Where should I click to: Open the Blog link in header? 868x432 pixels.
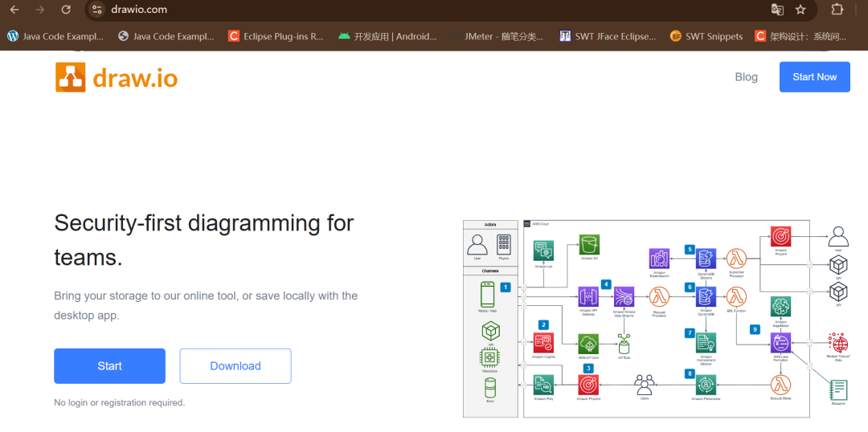pos(746,77)
